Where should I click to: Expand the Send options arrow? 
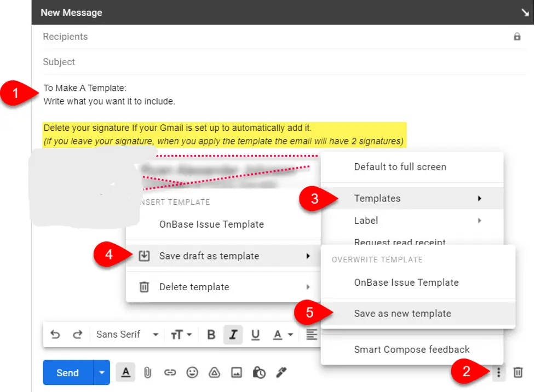coord(102,372)
